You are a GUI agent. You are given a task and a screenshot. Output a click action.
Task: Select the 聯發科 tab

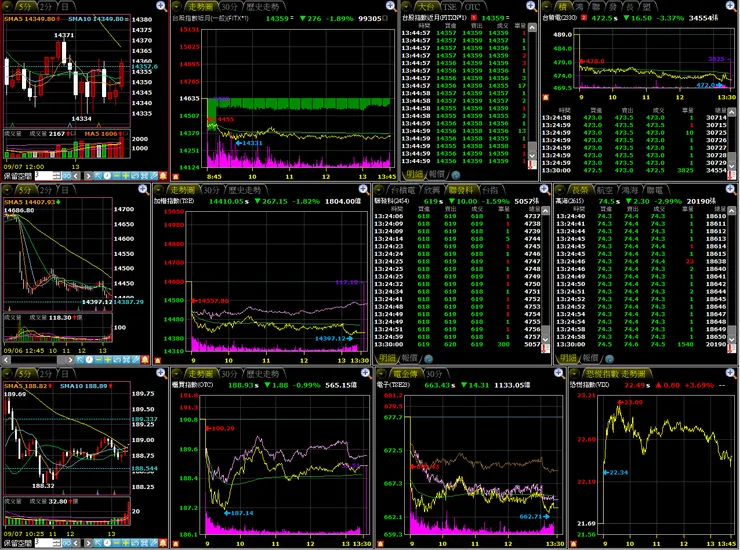click(461, 190)
